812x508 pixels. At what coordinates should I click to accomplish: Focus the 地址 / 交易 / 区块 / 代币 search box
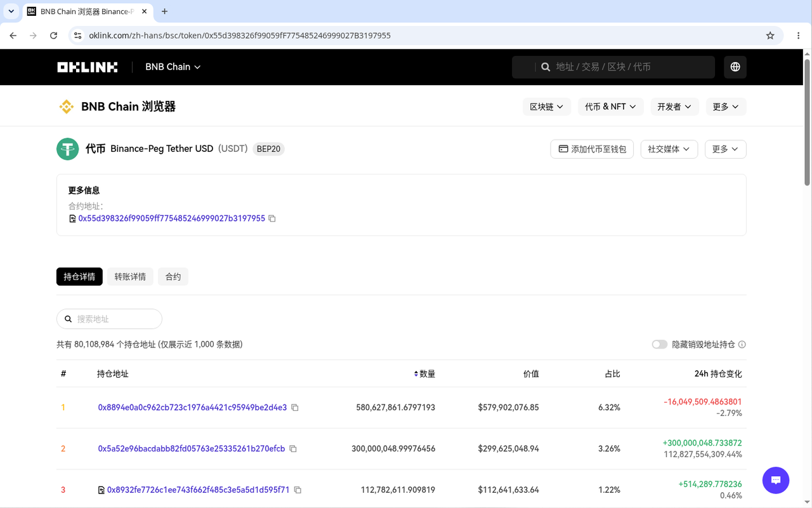pos(613,67)
